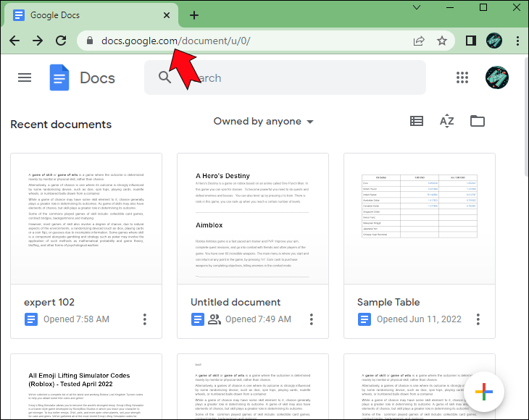
Task: Reload the current page
Action: pyautogui.click(x=61, y=41)
